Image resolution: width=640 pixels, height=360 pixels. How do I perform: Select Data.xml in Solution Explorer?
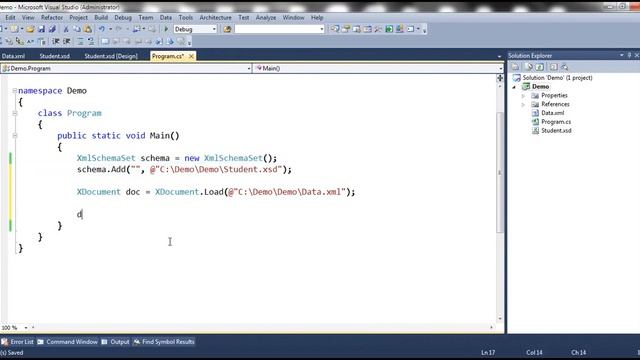(553, 113)
